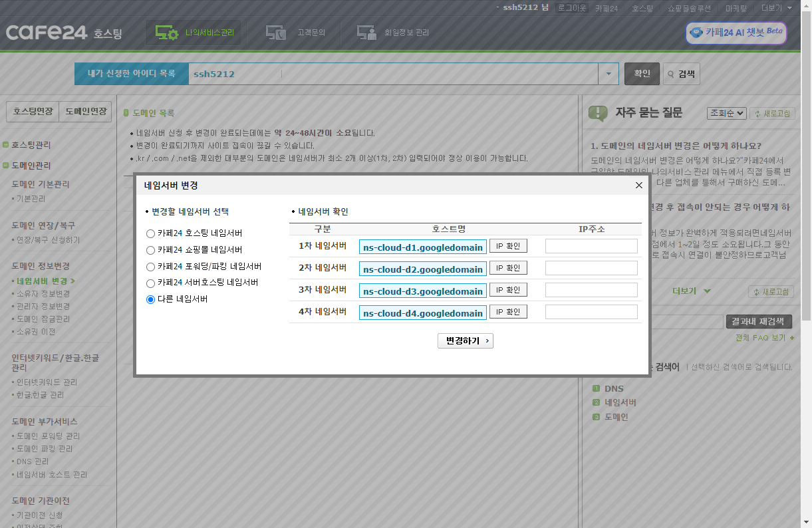Viewport: 812px width, 528px height.
Task: Open 더보기 dropdown in top bar
Action: click(x=777, y=8)
